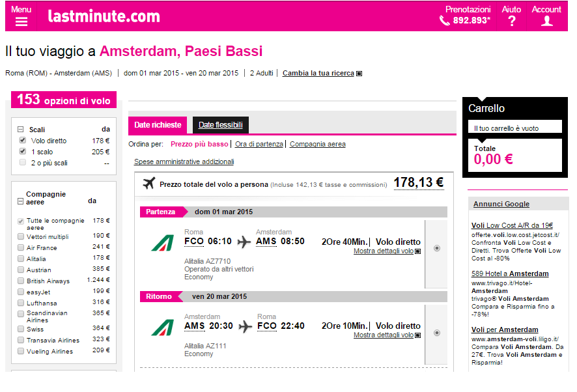
Task: Sort by Ora di partenza
Action: [259, 145]
